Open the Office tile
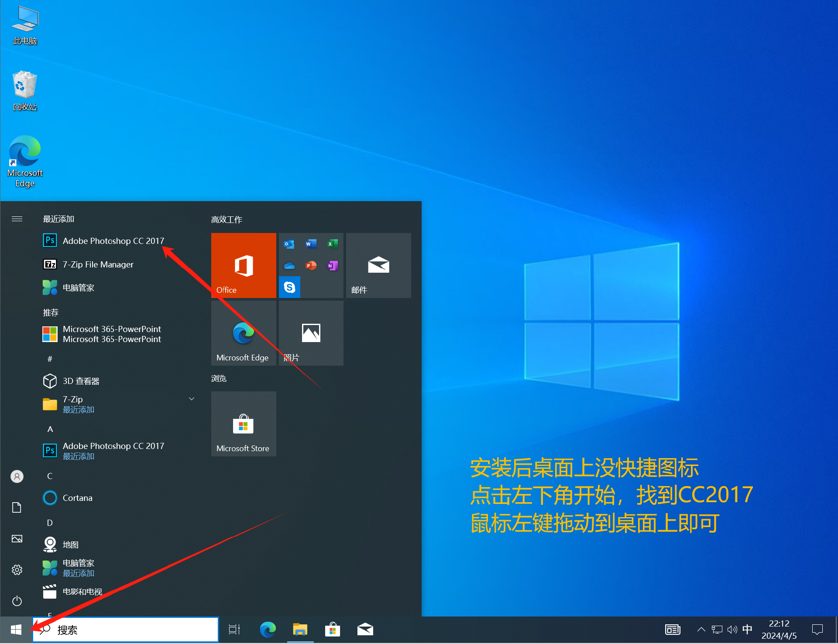The width and height of the screenshot is (838, 644). pos(244,265)
